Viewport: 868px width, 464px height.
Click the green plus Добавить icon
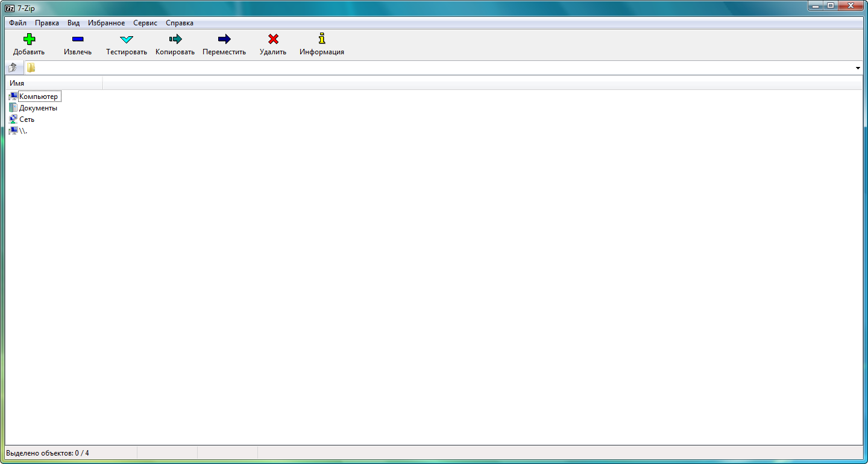29,39
